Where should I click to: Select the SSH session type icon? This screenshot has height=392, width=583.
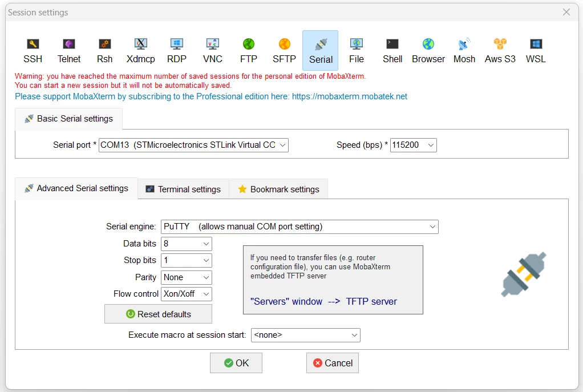[33, 51]
